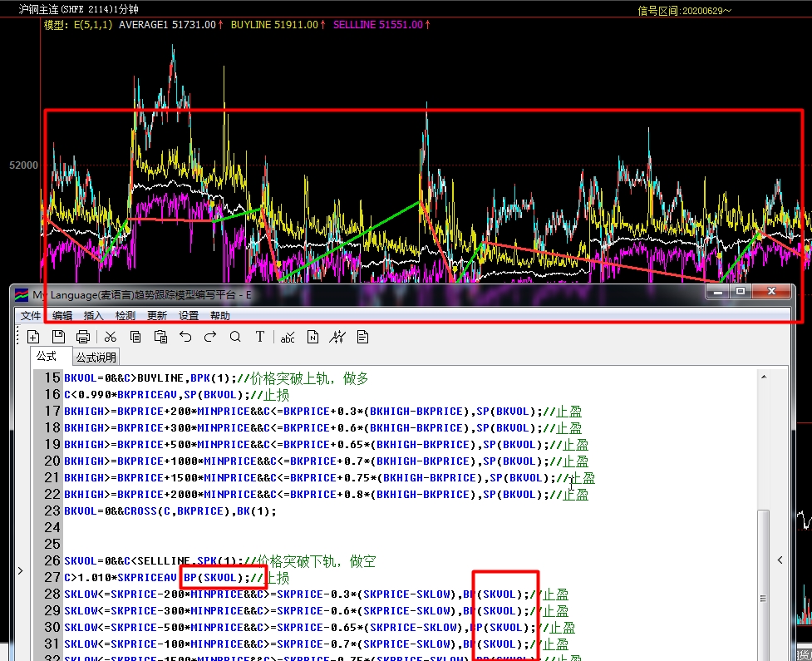This screenshot has height=661, width=812.
Task: Click the T font toolbar icon
Action: pos(260,337)
